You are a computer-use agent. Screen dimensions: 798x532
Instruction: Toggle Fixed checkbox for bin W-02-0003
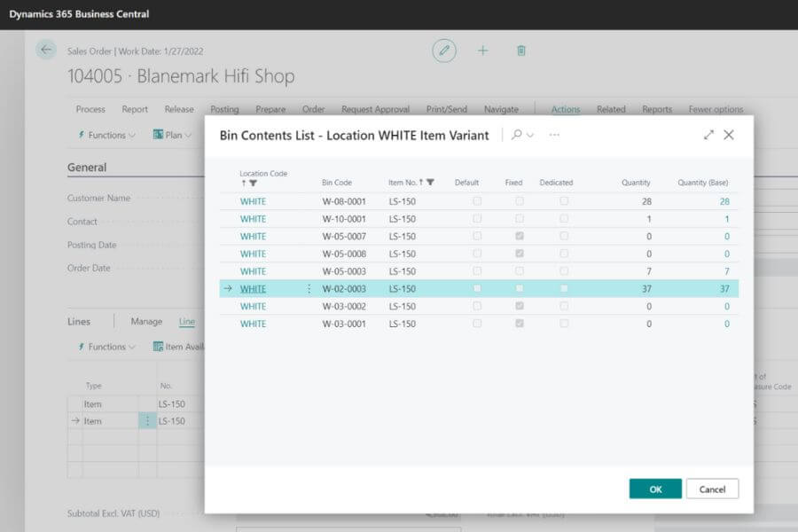(x=519, y=288)
